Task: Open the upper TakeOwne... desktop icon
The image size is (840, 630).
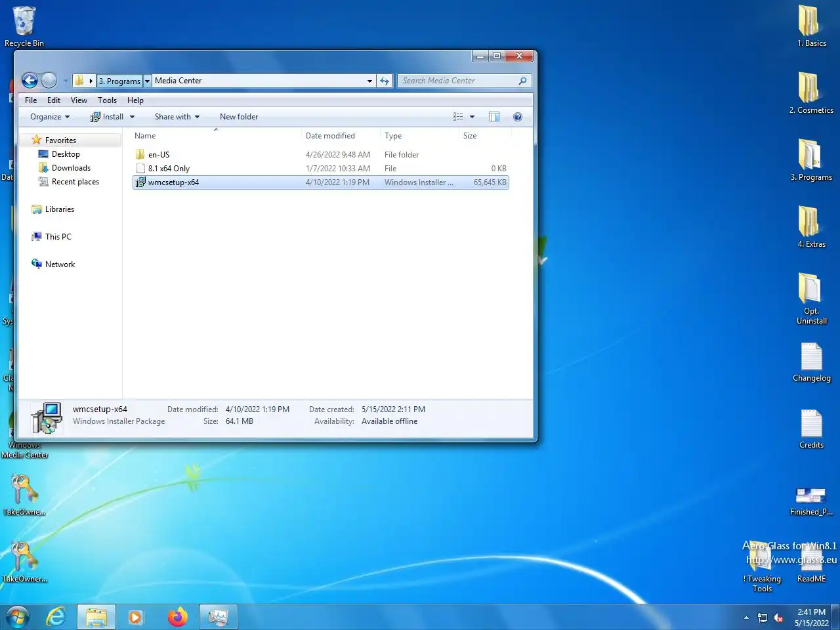Action: [x=24, y=495]
